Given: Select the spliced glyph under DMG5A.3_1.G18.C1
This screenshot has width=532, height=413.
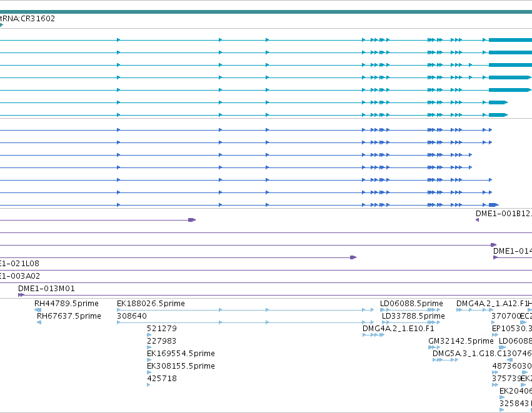Looking at the screenshot, I should point(446,360).
